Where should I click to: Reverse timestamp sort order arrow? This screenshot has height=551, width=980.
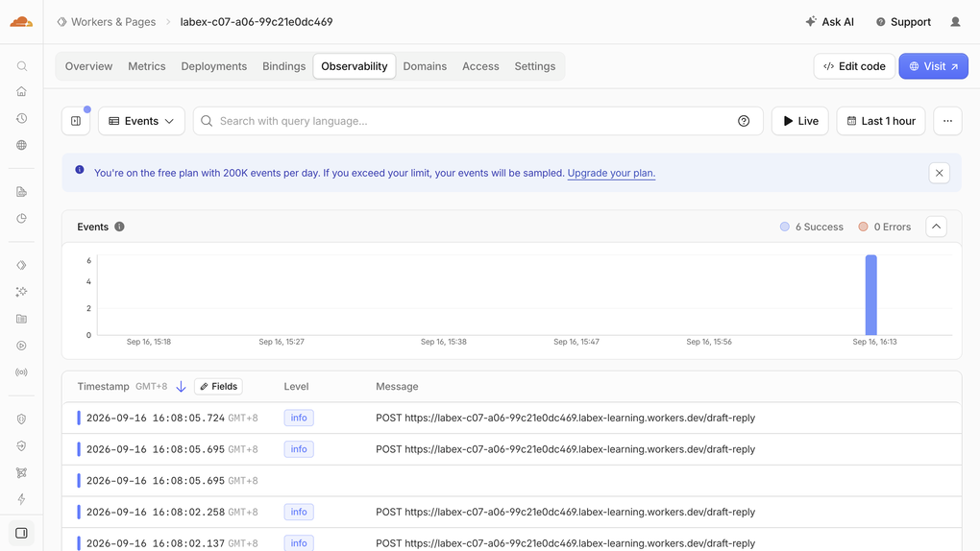[x=181, y=387]
